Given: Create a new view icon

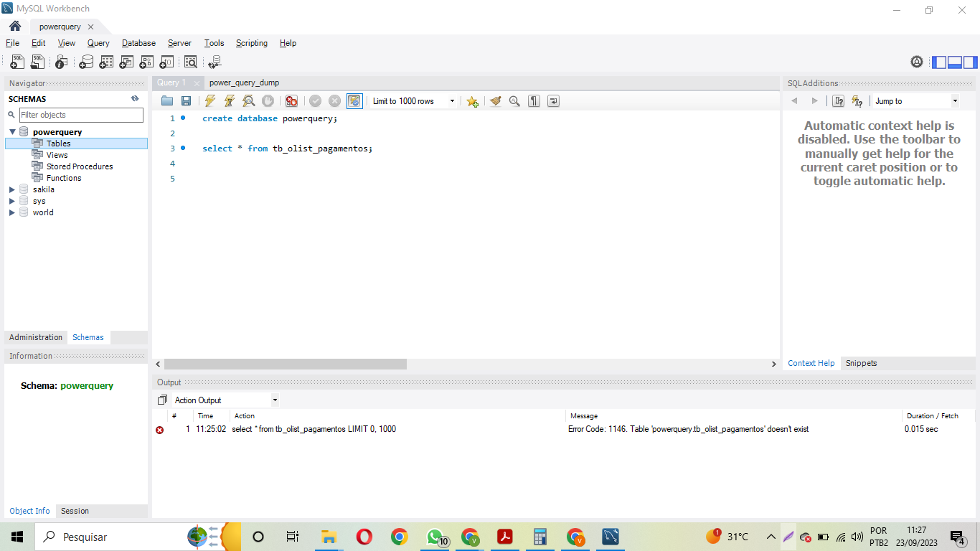Looking at the screenshot, I should coord(126,62).
